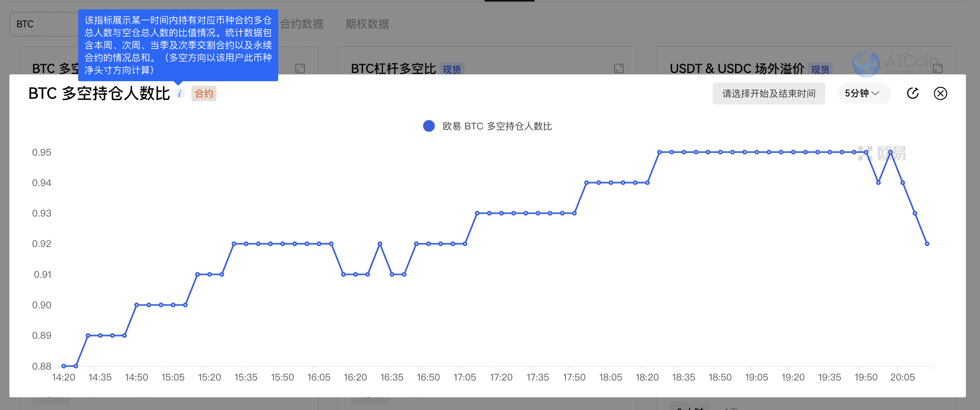Expand the BTC 多空 card fullscreen icon
The height and width of the screenshot is (410, 980).
pyautogui.click(x=300, y=69)
